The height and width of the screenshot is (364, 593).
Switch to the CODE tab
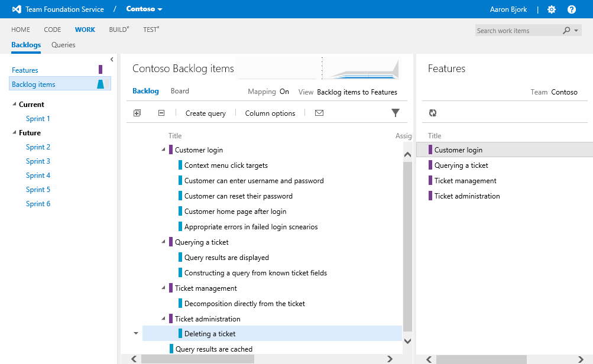pos(52,30)
